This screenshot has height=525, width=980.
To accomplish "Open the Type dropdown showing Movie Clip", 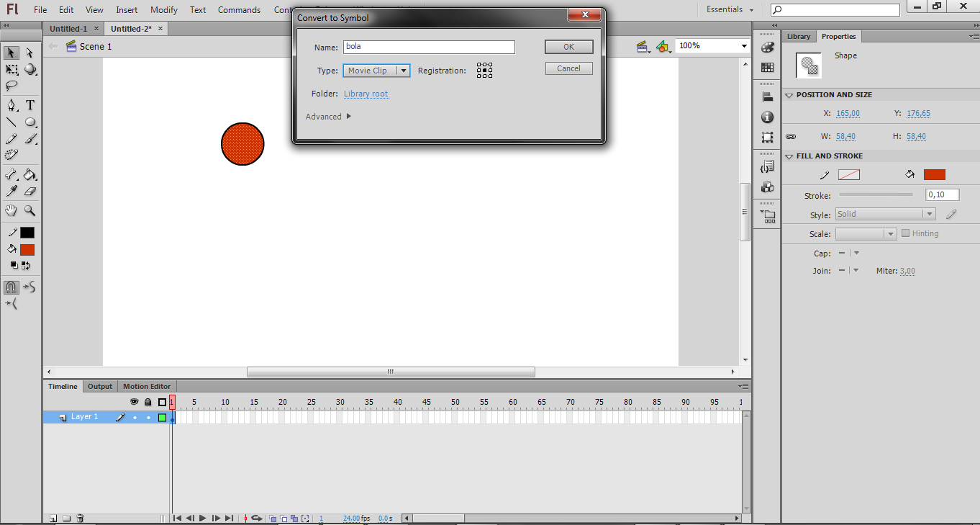I will (x=377, y=71).
